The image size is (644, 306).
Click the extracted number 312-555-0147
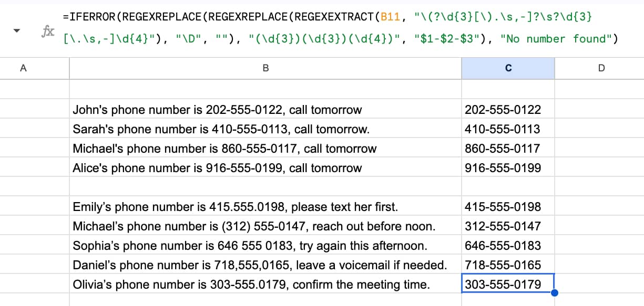click(503, 226)
